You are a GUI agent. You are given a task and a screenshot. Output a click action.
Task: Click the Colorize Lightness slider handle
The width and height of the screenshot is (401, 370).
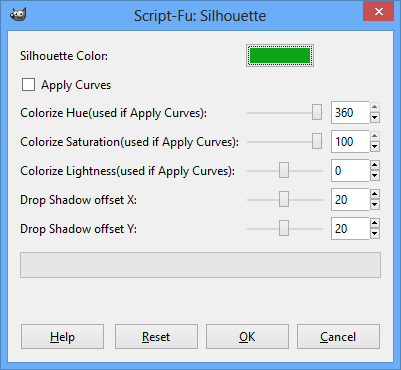pos(284,171)
